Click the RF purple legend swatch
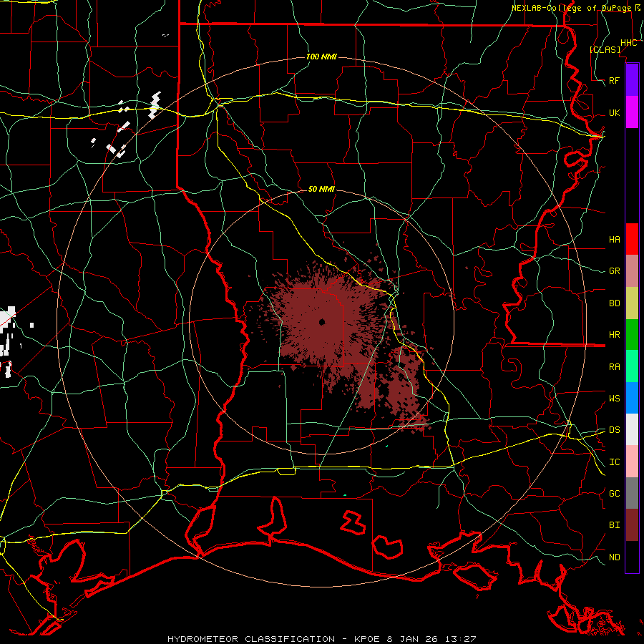Image resolution: width=644 pixels, height=644 pixels. pos(632,80)
